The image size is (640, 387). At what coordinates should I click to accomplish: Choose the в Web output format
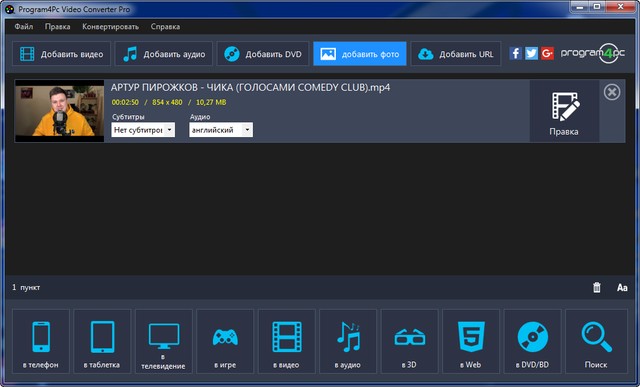(471, 341)
